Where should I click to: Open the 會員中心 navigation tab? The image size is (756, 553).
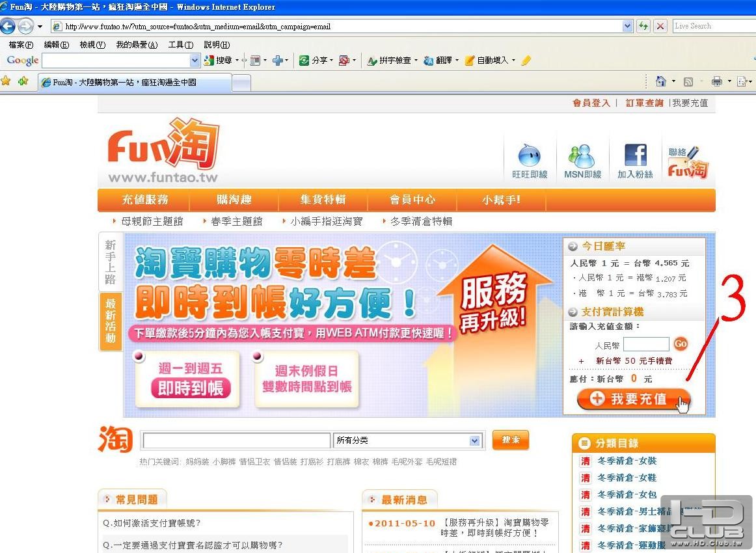coord(412,200)
